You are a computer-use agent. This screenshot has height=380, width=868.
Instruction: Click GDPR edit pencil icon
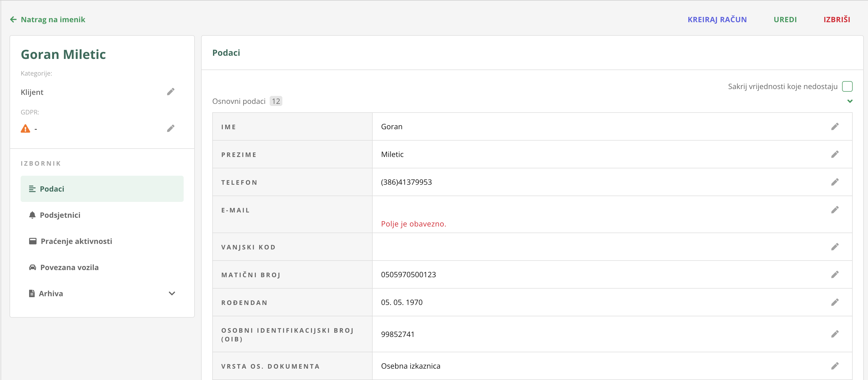[170, 129]
